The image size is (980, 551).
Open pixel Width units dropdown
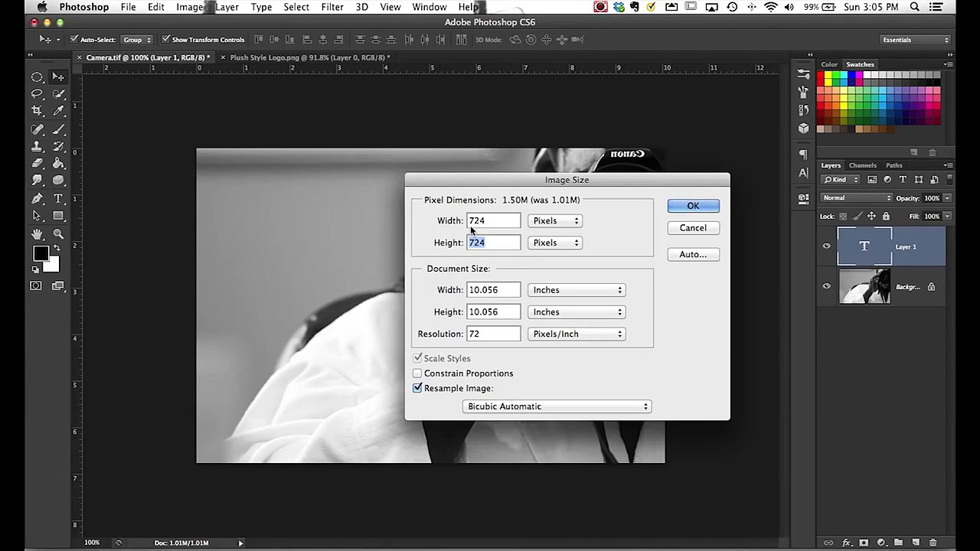(555, 220)
